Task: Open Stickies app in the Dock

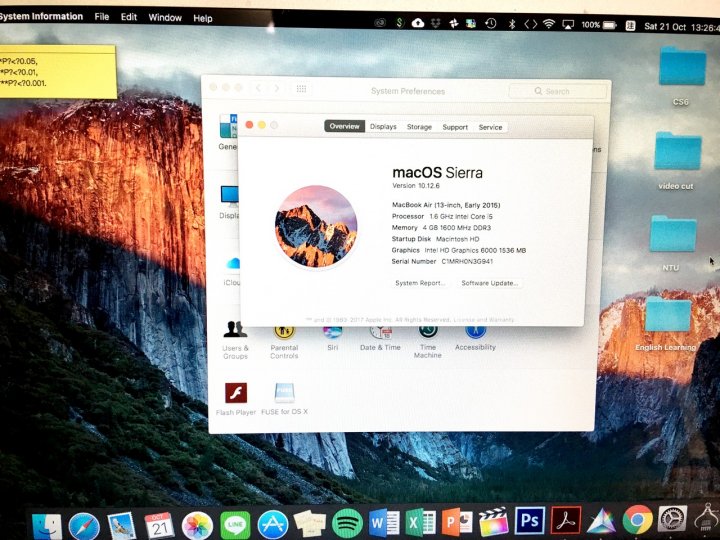Action: pos(310,523)
